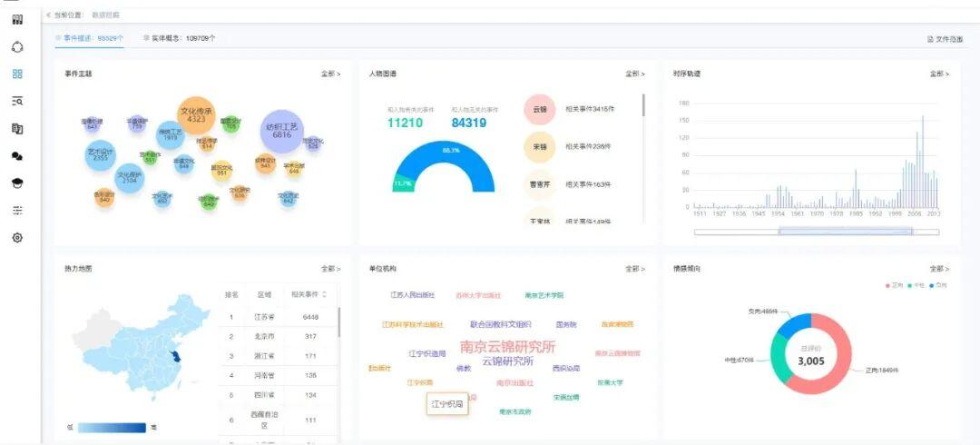
Task: Click the document compare icon in sidebar
Action: point(17,129)
